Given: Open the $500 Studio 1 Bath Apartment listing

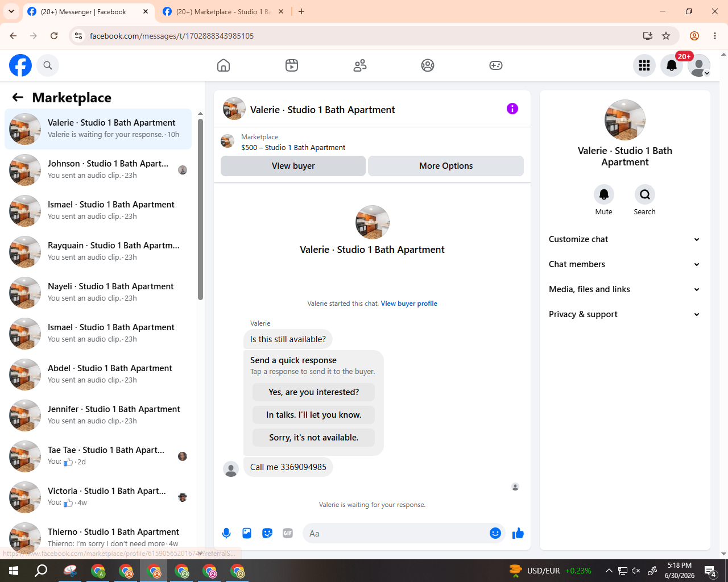Looking at the screenshot, I should (293, 148).
